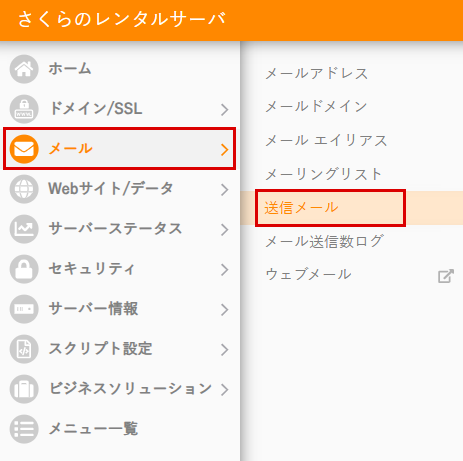Expand the サーバー情報 chevron
Image resolution: width=463 pixels, height=461 pixels.
pyautogui.click(x=225, y=310)
